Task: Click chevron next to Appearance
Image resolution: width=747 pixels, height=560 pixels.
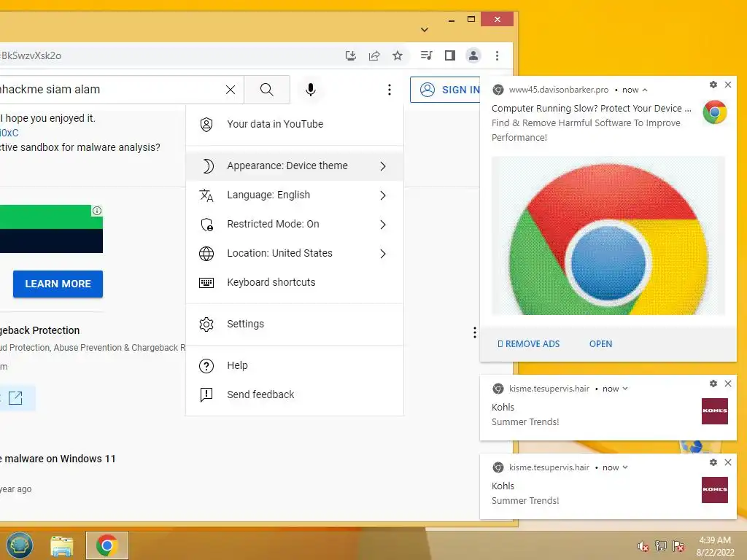Action: [x=383, y=166]
